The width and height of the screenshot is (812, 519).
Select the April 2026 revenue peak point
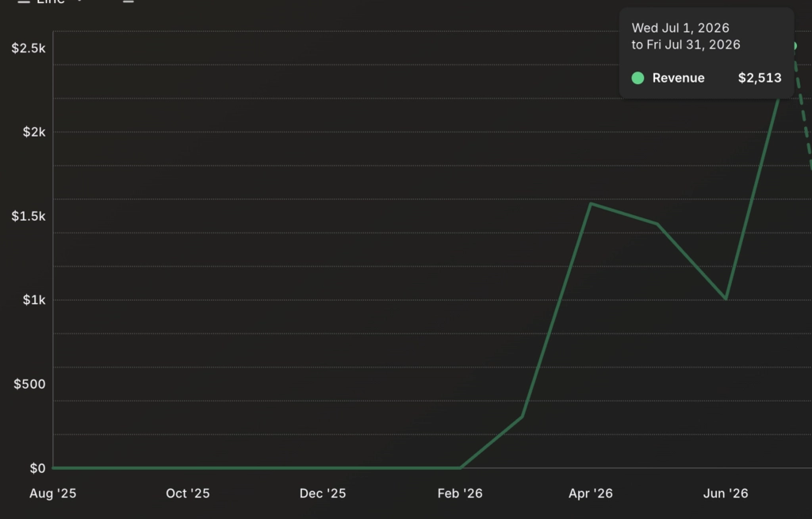coord(591,204)
